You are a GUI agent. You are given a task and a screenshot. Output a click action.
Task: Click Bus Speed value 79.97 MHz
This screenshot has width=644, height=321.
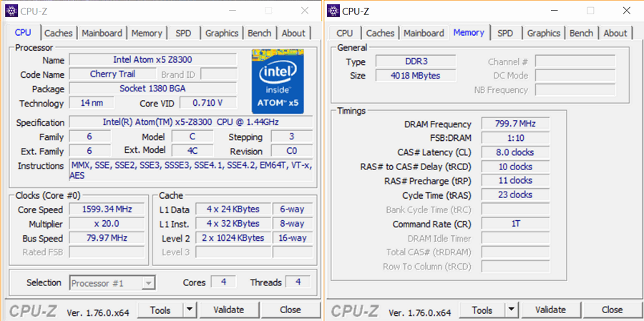107,238
